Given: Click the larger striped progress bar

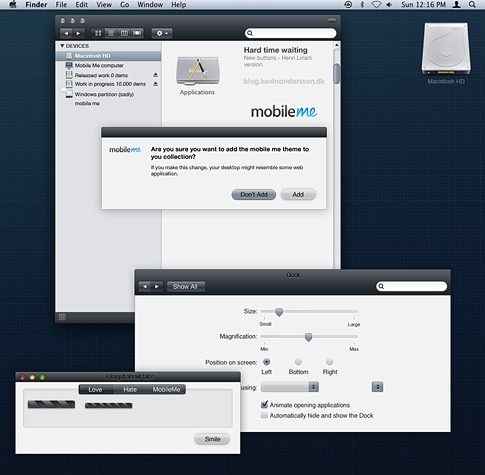Looking at the screenshot, I should [x=51, y=404].
